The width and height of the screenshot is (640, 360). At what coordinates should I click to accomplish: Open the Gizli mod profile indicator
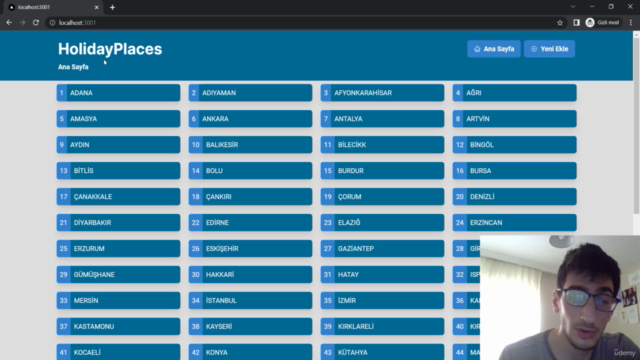[x=602, y=22]
